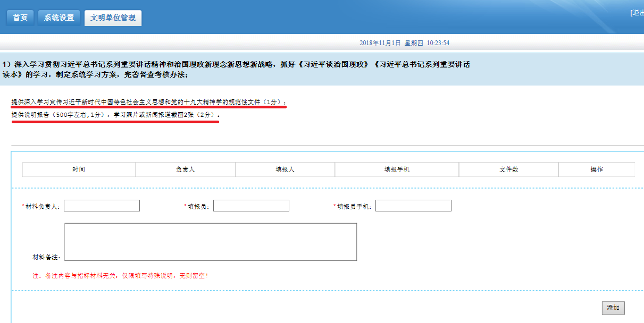Click the bold indicator heading text

[236, 69]
